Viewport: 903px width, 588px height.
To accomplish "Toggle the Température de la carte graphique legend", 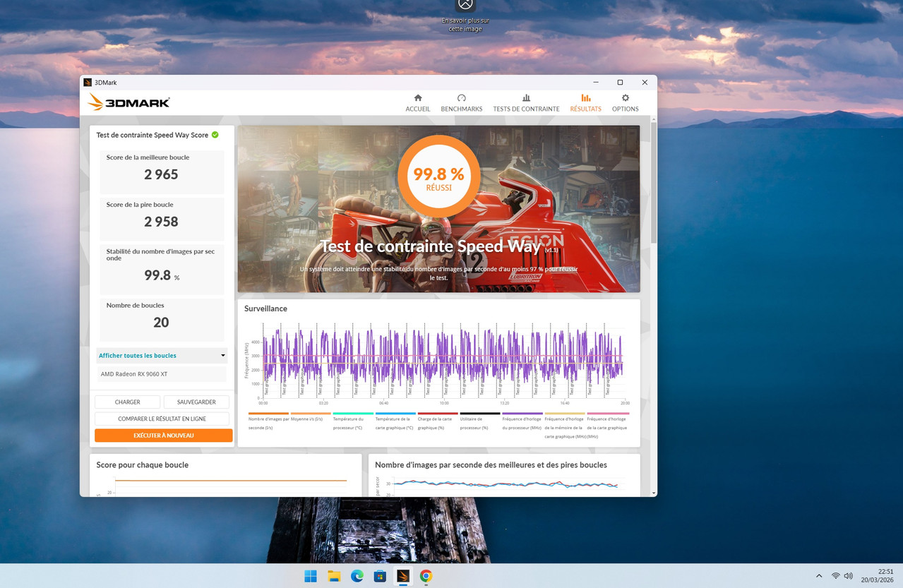I will coord(395,422).
